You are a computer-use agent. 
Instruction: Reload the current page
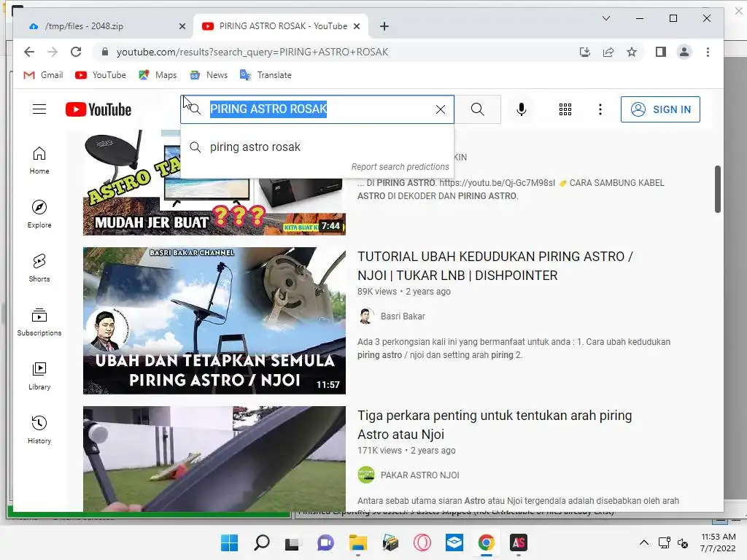(x=76, y=52)
